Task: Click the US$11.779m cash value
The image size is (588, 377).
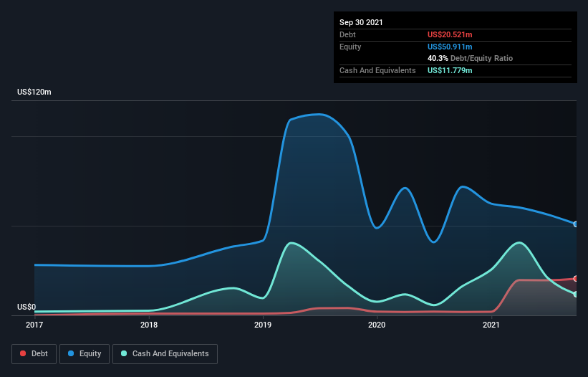Action: coord(450,70)
